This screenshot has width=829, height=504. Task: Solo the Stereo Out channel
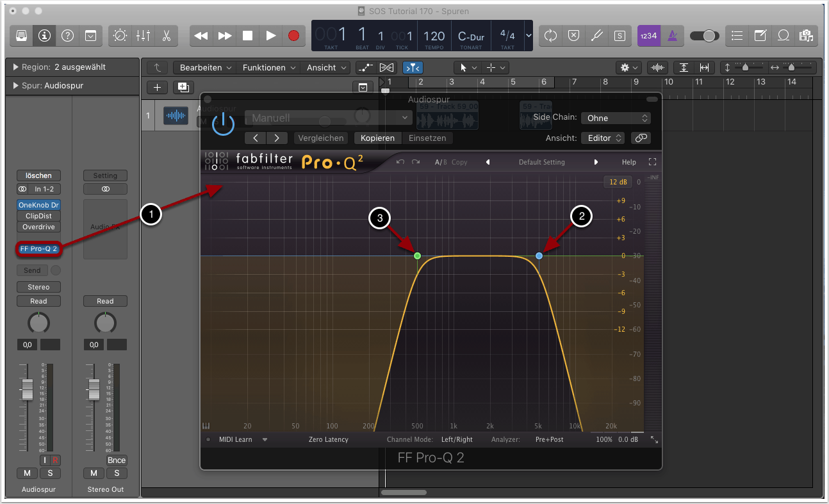pyautogui.click(x=117, y=473)
